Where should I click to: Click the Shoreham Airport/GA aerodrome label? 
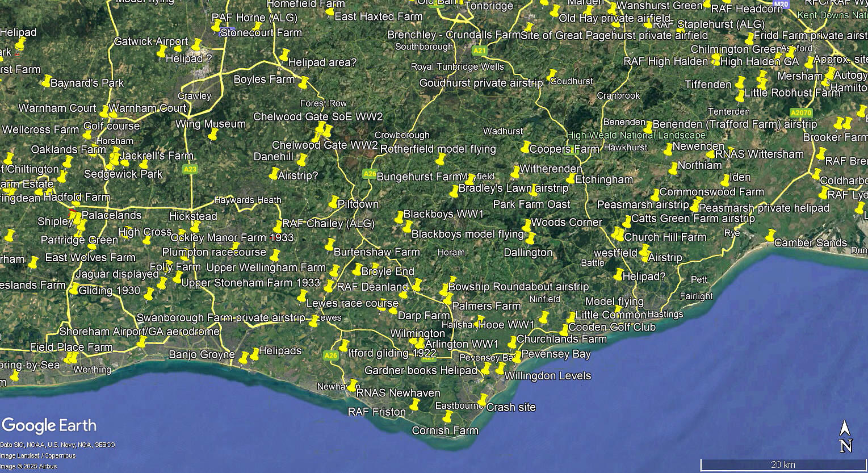click(139, 332)
